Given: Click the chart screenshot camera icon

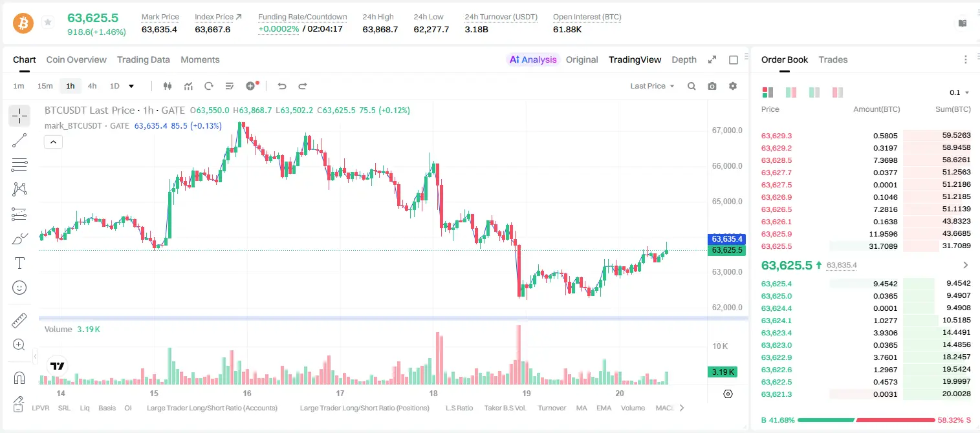Looking at the screenshot, I should (x=712, y=86).
